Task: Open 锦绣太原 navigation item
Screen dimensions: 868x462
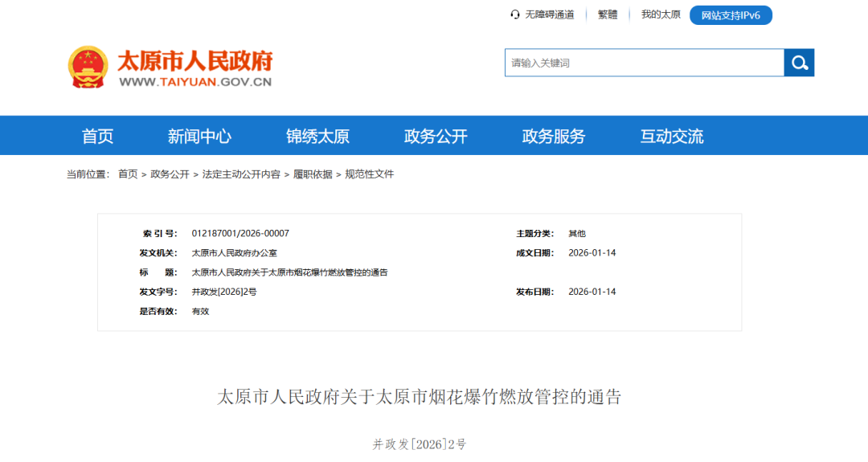Action: (317, 136)
